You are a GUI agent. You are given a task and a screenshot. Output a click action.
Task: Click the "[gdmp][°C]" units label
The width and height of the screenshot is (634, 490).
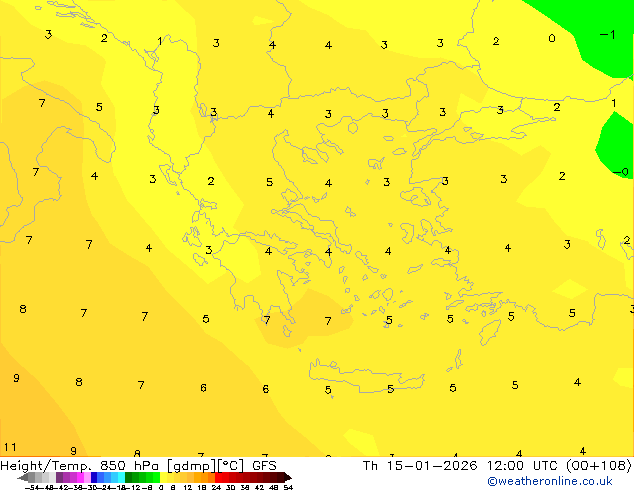click(206, 466)
